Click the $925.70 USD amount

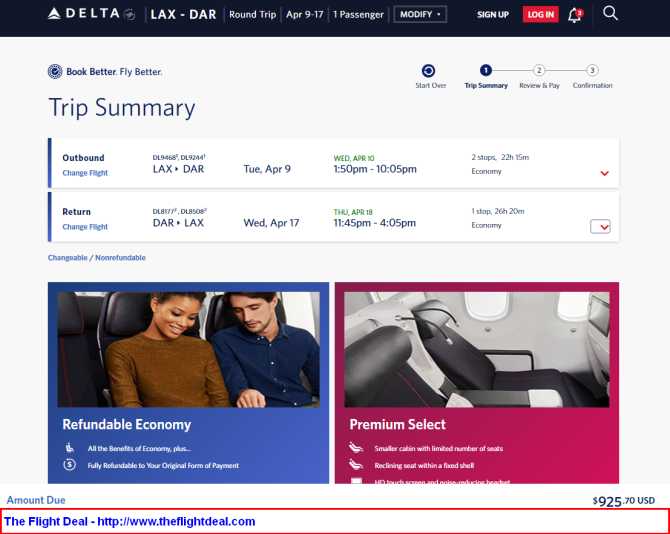[x=623, y=501]
